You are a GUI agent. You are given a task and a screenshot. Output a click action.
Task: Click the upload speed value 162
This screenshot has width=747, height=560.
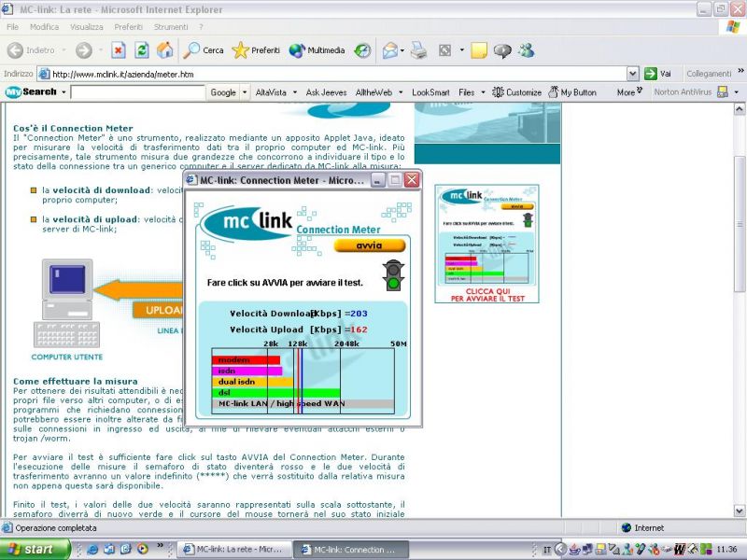pos(359,329)
